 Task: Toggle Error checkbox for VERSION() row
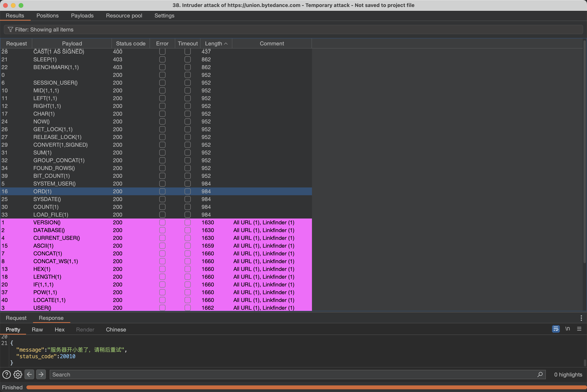(162, 223)
